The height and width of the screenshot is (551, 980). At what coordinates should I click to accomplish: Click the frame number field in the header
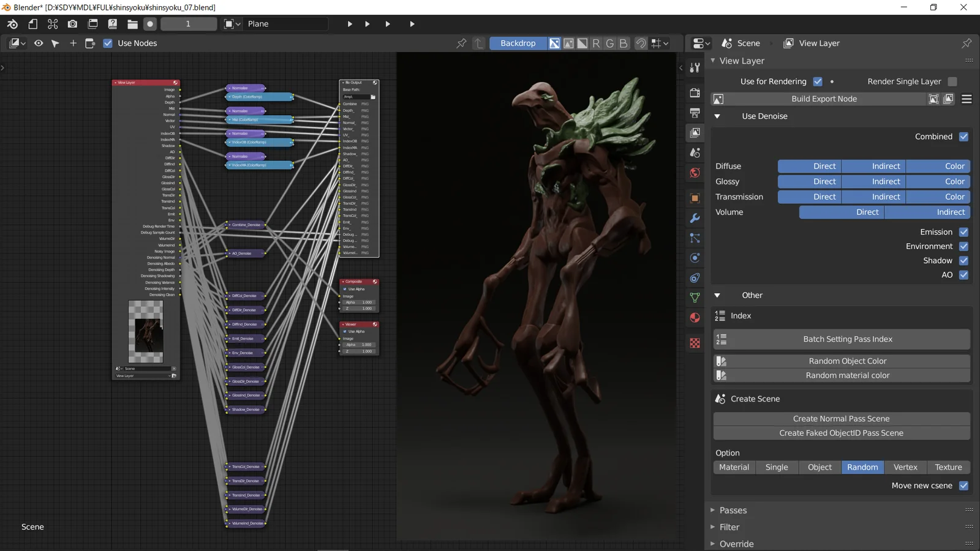[189, 24]
